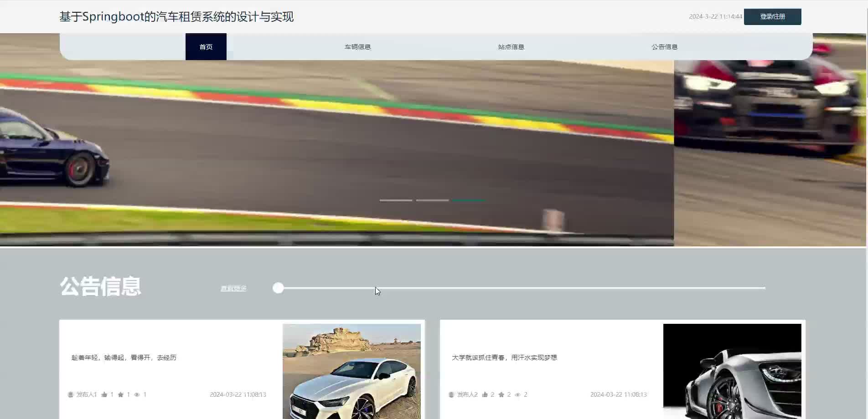Click the date on the 发布人2 card
This screenshot has width=868, height=419.
(619, 394)
